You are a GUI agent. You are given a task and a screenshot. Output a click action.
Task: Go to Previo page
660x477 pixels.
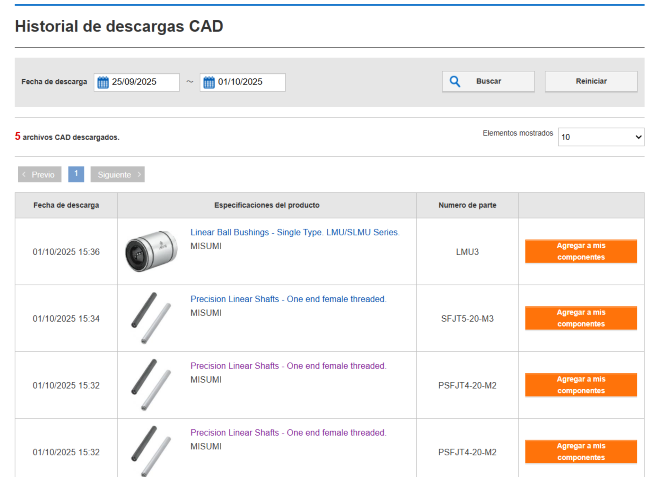(x=39, y=174)
